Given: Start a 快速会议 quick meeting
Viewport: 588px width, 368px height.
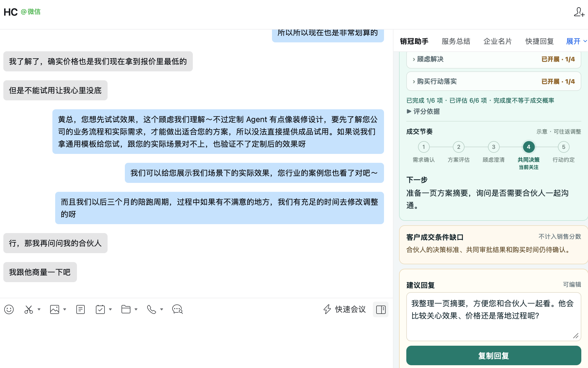Looking at the screenshot, I should coord(344,309).
